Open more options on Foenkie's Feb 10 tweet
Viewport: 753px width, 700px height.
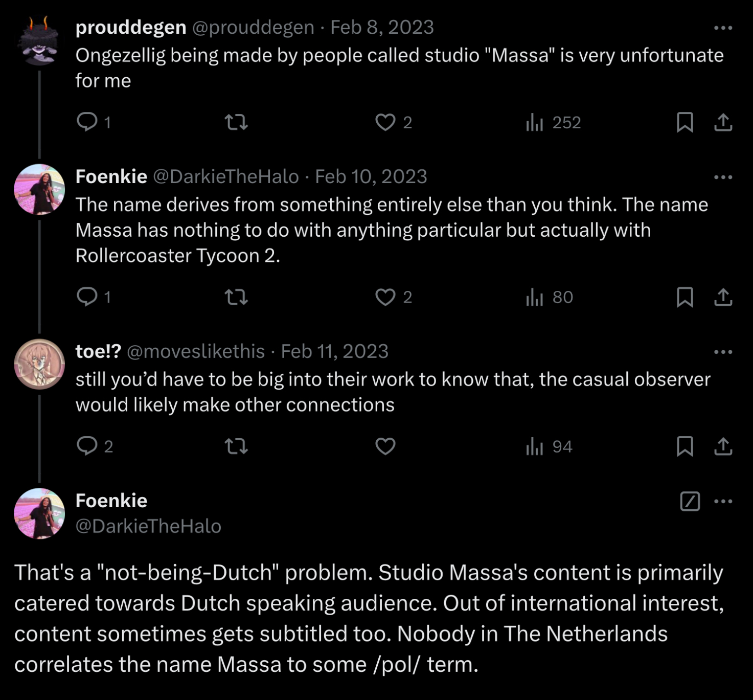tap(723, 177)
